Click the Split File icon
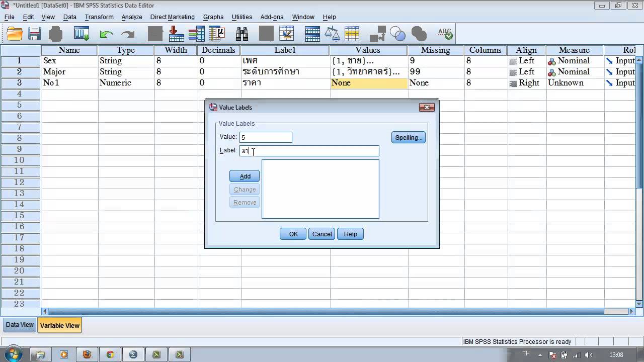644x362 pixels. (312, 34)
